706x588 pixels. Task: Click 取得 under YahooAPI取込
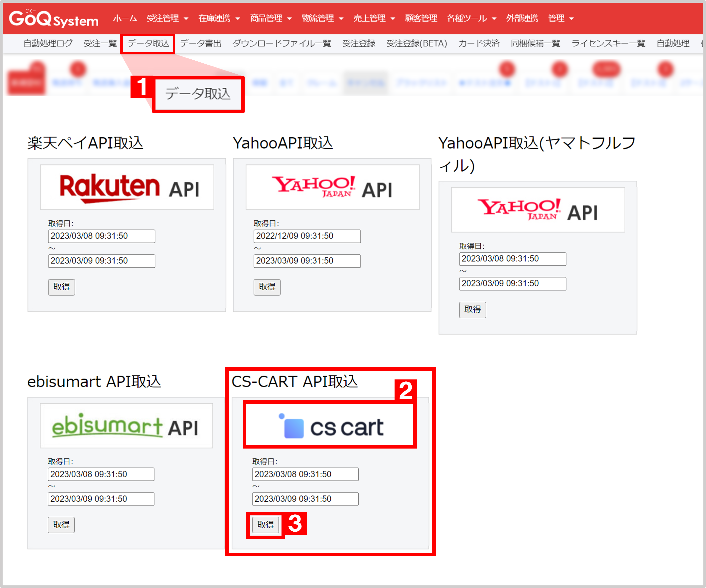pos(267,287)
